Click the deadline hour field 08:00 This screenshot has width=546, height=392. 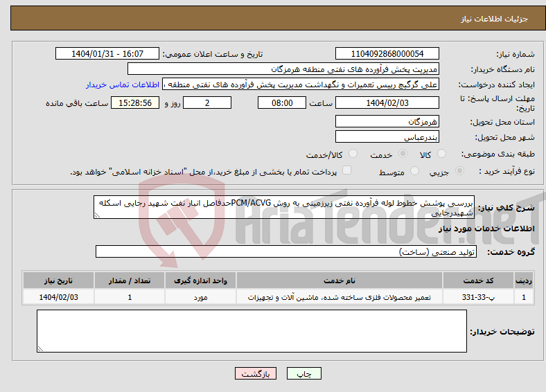282,103
